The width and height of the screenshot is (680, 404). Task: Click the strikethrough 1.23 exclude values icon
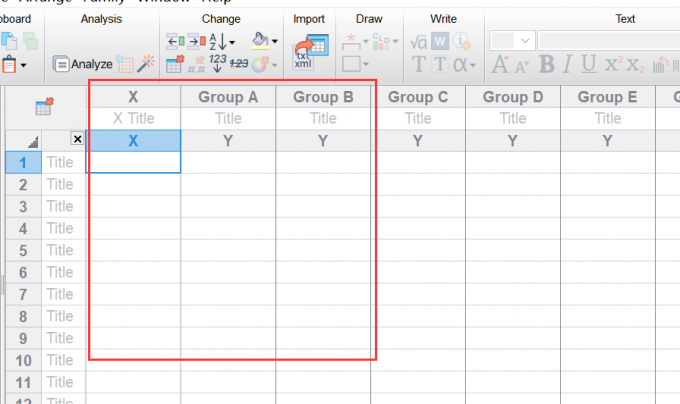(239, 64)
